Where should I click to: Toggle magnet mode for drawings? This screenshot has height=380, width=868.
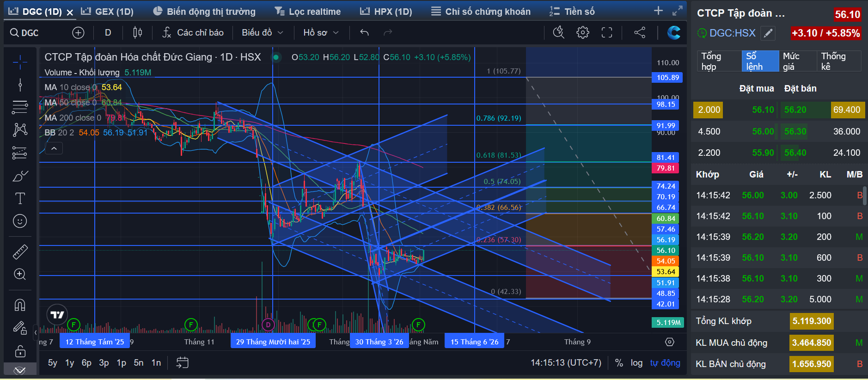tap(20, 305)
